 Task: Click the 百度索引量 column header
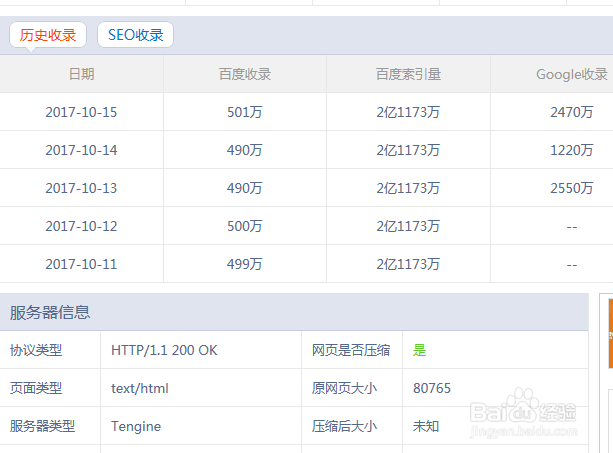(408, 74)
